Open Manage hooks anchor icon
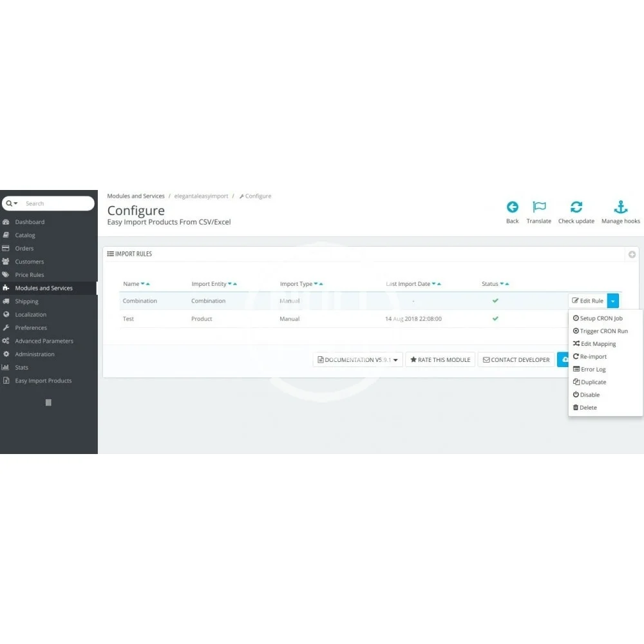The height and width of the screenshot is (644, 644). (x=621, y=207)
